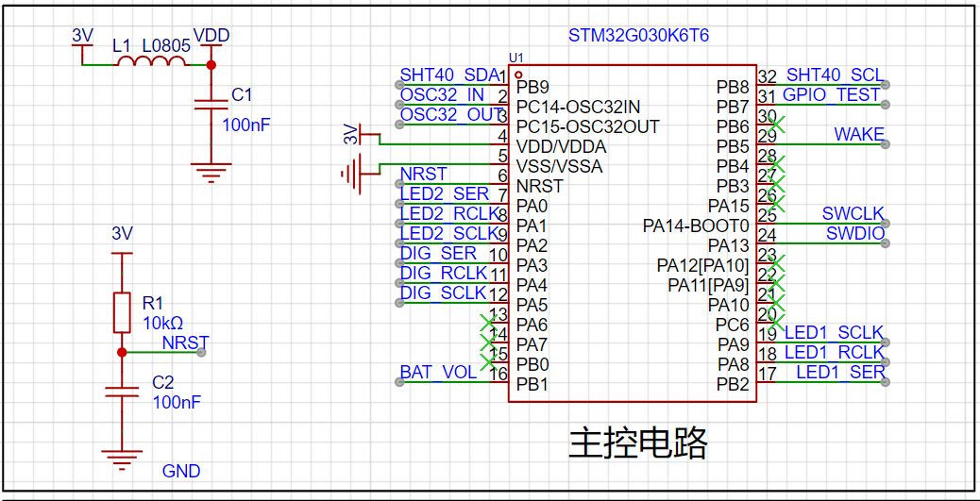
Task: Click the VDD/VDDA pin name
Action: pos(561,147)
